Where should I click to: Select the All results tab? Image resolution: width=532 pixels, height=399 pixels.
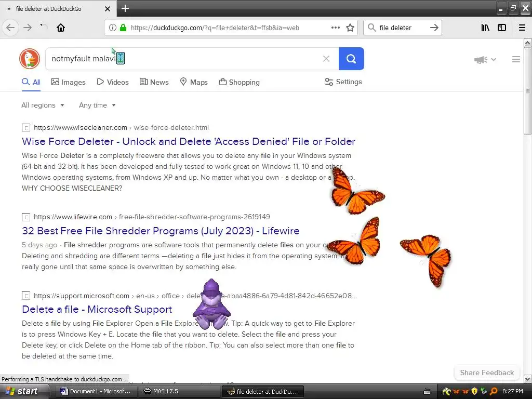[x=31, y=82]
